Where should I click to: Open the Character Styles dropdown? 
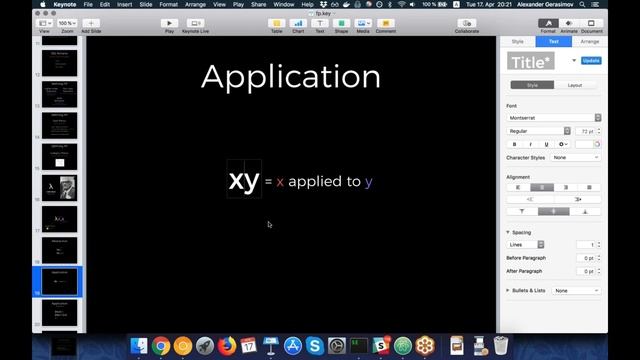click(x=576, y=157)
